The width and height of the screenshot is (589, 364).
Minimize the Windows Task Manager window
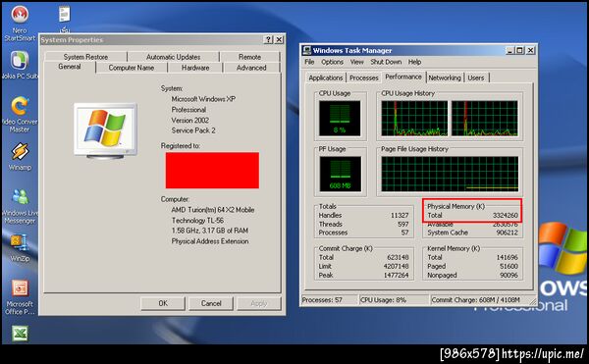[x=509, y=50]
